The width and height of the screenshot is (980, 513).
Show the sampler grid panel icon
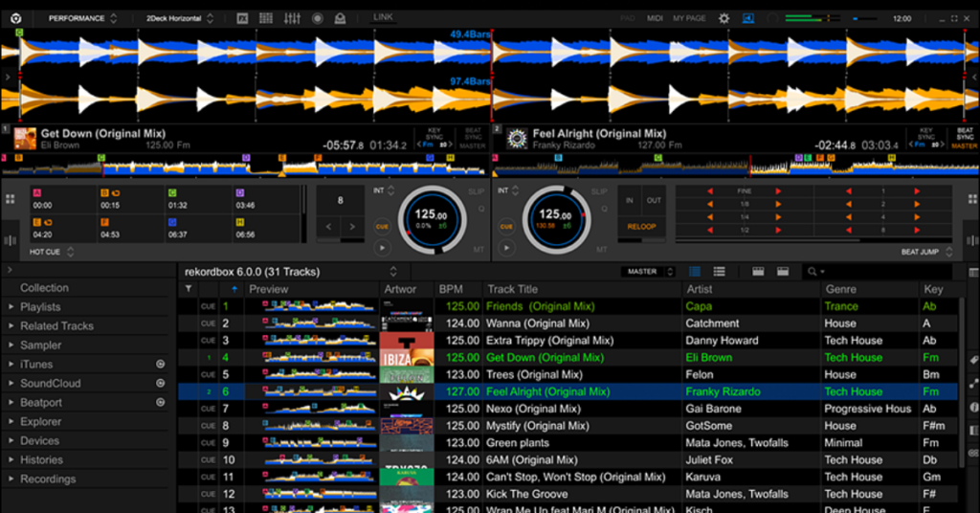pyautogui.click(x=266, y=18)
